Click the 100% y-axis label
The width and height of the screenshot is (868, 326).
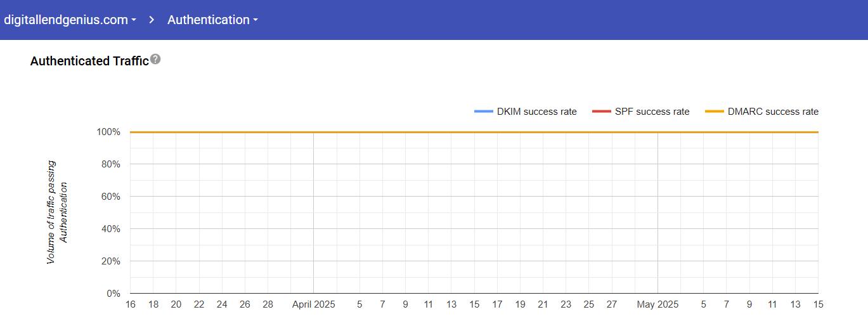[108, 132]
